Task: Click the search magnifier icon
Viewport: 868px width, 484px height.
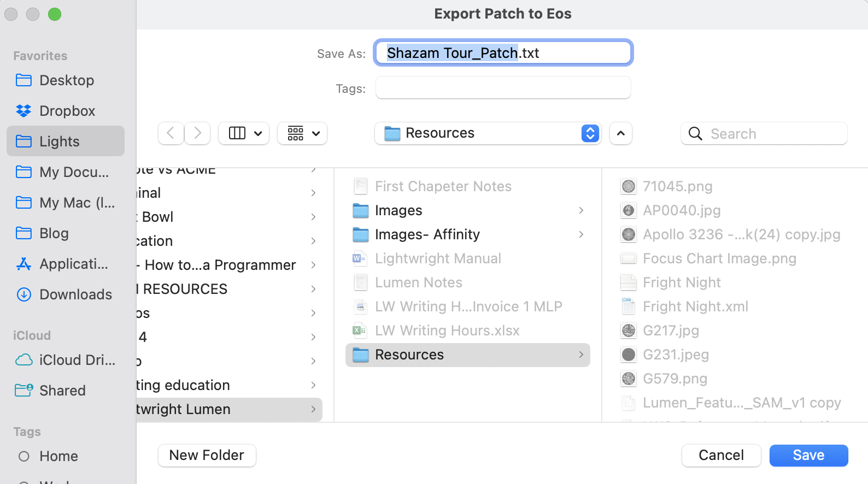Action: (695, 134)
